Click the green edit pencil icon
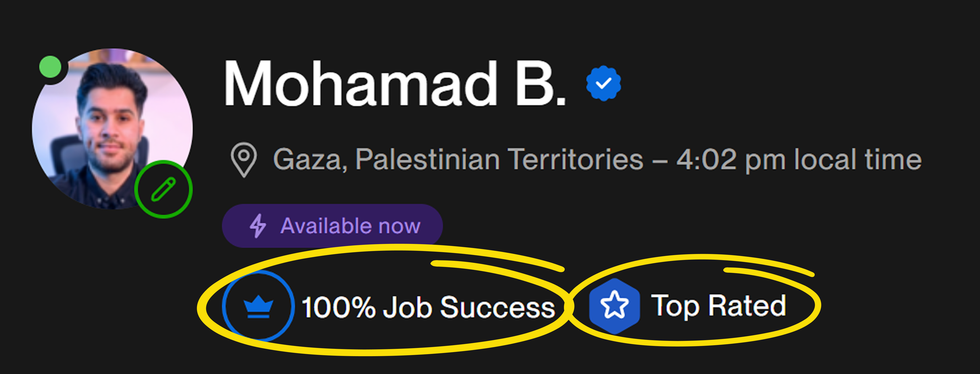Screen dimensions: 980x374 coord(163,189)
